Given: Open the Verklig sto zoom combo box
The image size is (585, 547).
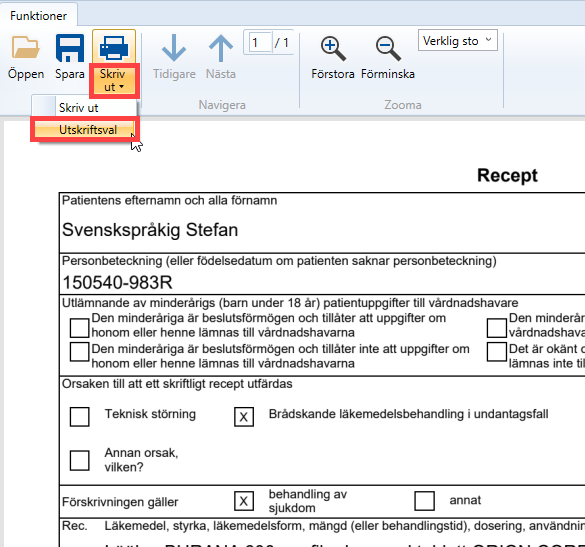Looking at the screenshot, I should 458,40.
